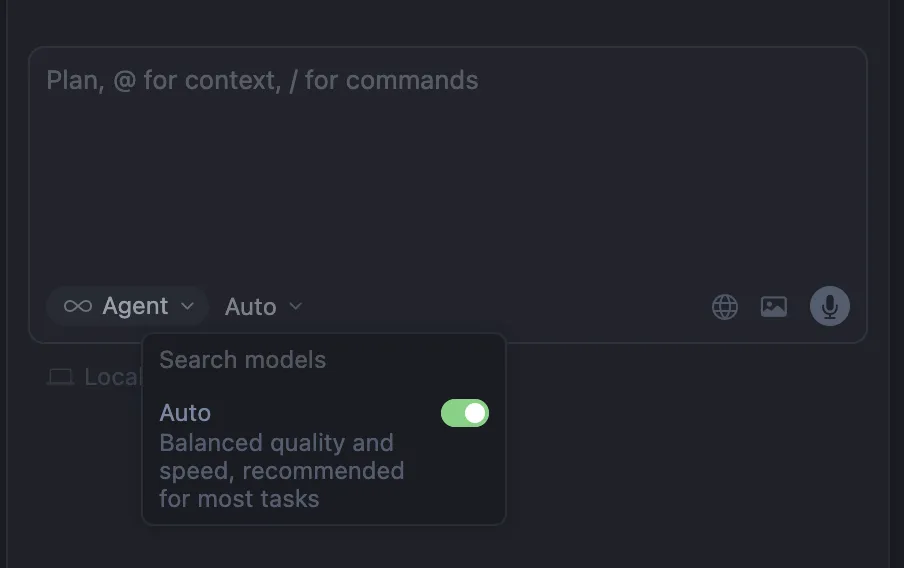Click the white knob of the Auto toggle
The width and height of the screenshot is (904, 568).
click(475, 413)
